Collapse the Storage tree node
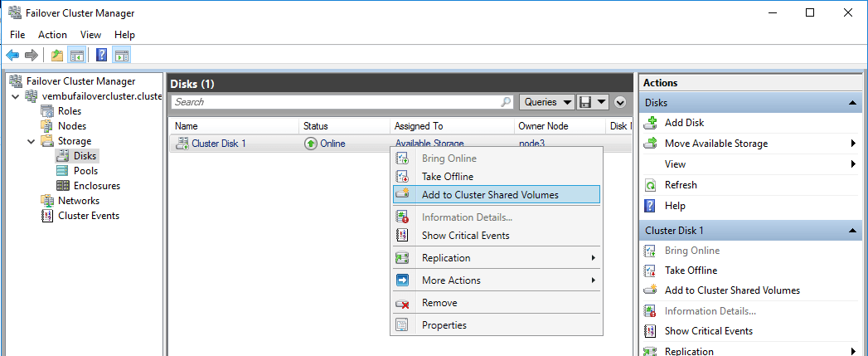 (31, 141)
